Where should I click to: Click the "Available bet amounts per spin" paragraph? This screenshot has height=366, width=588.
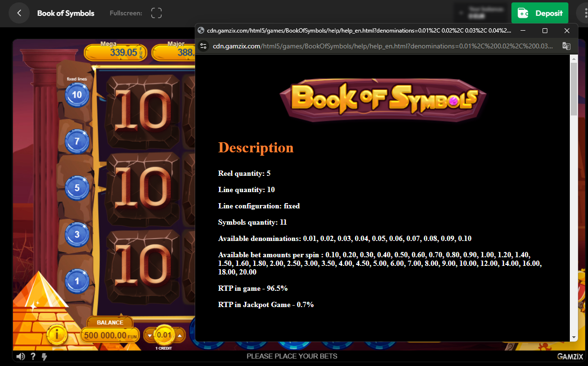pyautogui.click(x=381, y=263)
